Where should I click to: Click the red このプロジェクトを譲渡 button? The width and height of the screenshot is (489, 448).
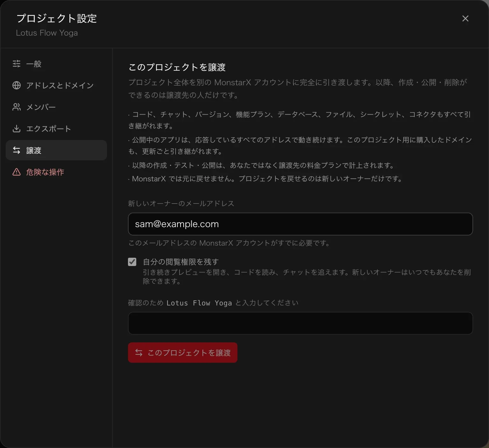(183, 353)
